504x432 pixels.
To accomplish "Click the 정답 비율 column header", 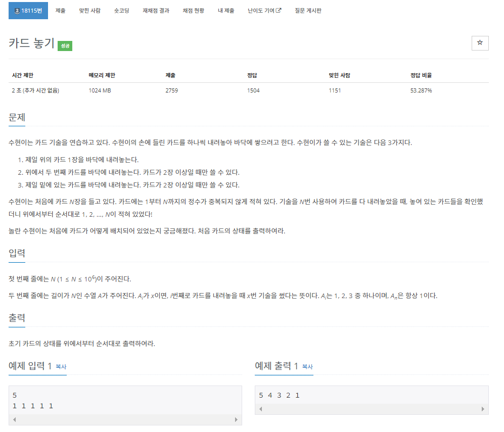I will pos(421,75).
